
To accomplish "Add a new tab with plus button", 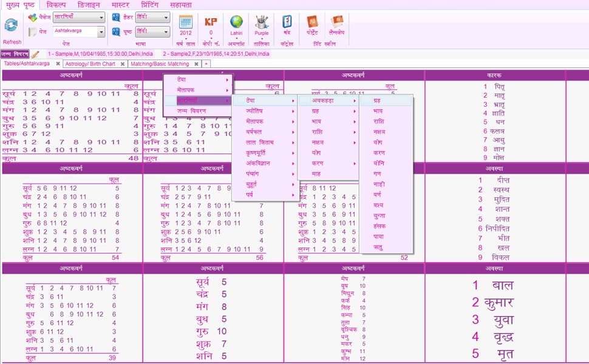I will click(206, 64).
